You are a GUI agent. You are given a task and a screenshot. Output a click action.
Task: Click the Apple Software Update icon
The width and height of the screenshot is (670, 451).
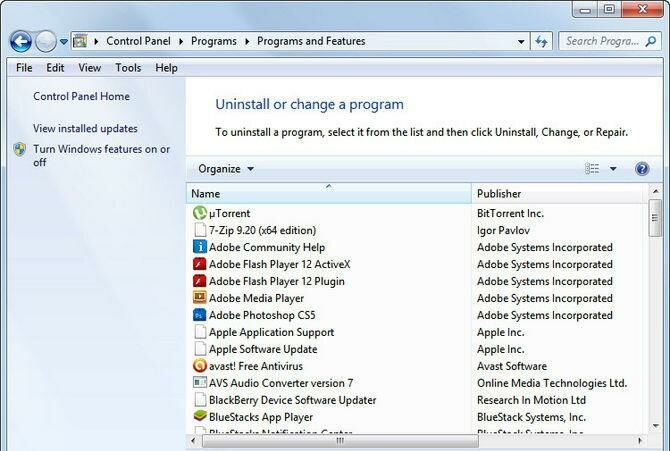point(200,349)
